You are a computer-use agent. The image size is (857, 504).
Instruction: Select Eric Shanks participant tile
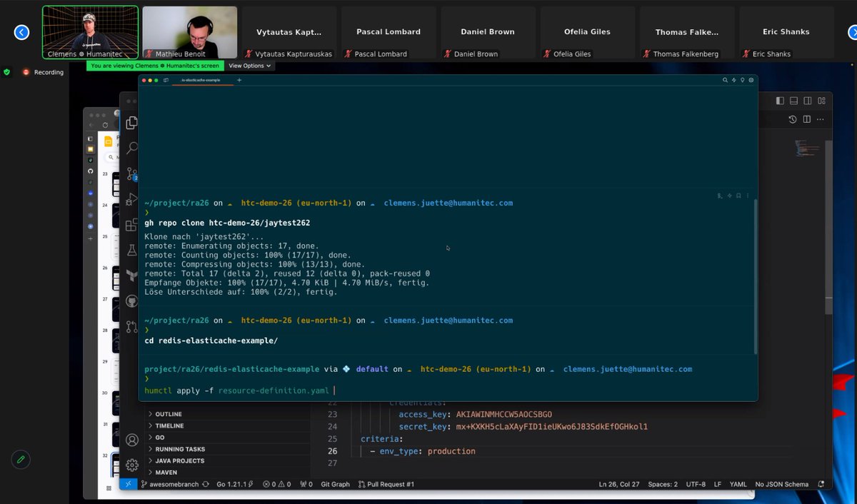point(786,32)
